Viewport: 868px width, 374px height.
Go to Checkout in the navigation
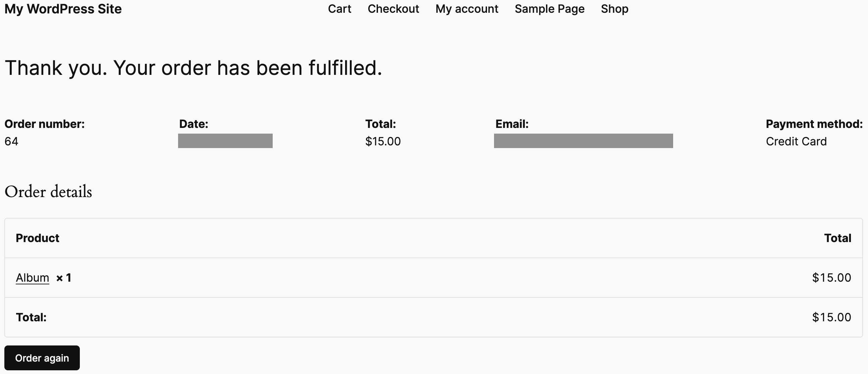coord(393,9)
